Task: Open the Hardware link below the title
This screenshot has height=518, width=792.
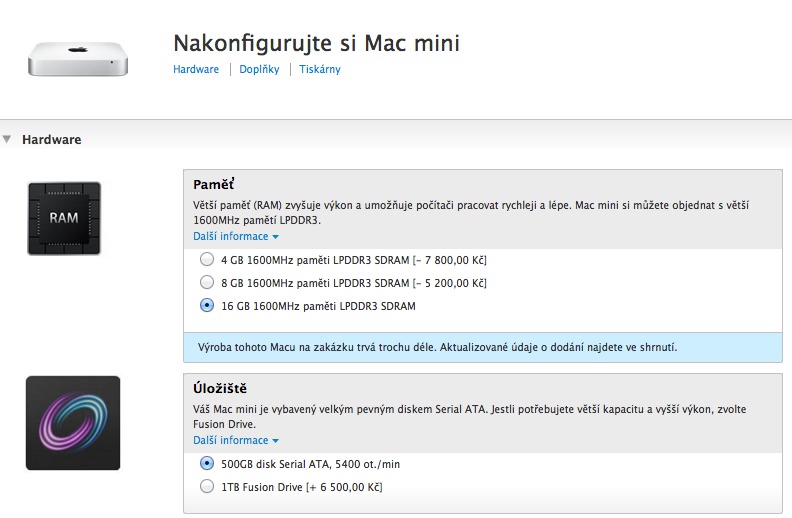Action: click(196, 70)
